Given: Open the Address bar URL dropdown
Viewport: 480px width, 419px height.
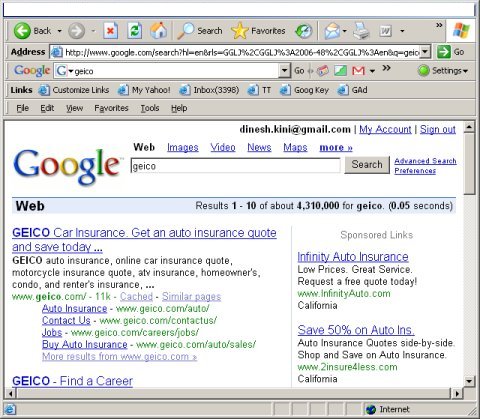Looking at the screenshot, I should (425, 52).
